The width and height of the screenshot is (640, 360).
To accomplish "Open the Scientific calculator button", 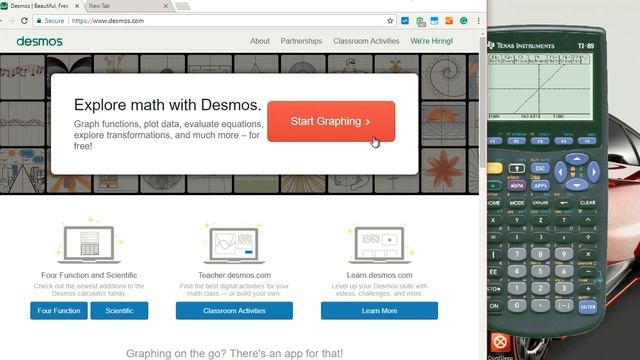I will (119, 311).
